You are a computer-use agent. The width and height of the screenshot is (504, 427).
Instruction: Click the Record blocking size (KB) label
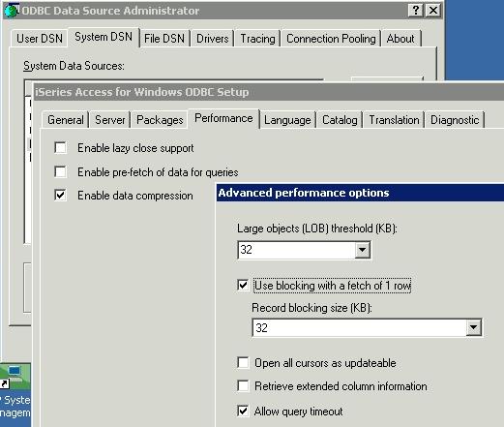click(x=311, y=308)
